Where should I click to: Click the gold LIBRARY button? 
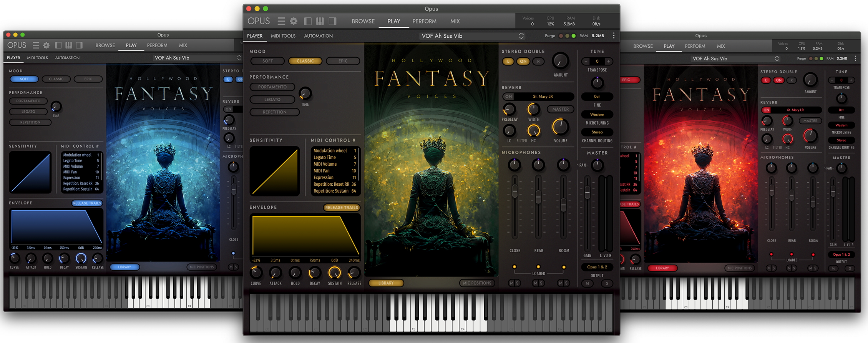[x=386, y=283]
